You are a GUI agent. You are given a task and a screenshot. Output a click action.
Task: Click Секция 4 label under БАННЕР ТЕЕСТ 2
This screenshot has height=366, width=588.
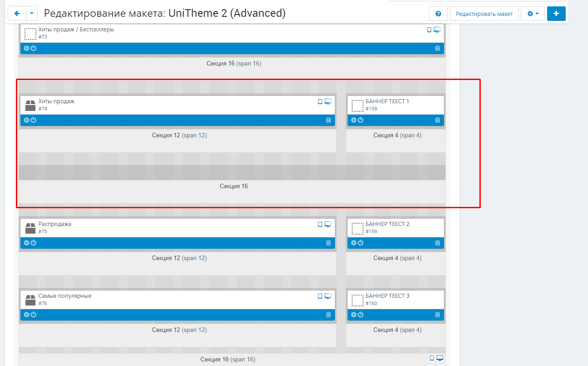point(398,258)
